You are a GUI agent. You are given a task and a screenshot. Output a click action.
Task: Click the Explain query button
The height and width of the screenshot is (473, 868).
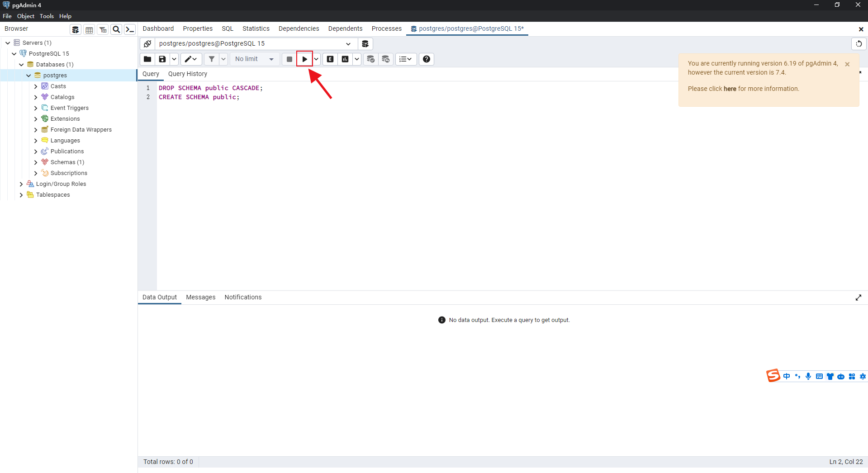[x=330, y=59]
